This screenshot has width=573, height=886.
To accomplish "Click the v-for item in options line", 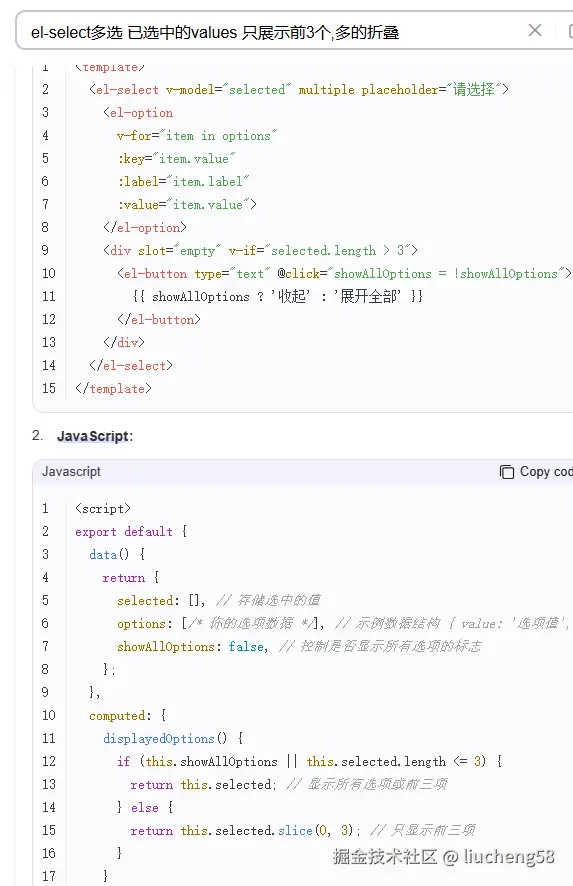I will 197,136.
